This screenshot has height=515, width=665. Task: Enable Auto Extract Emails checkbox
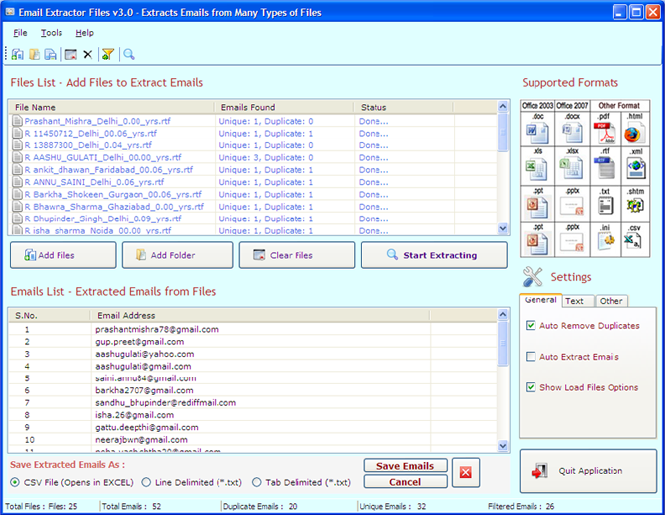531,357
